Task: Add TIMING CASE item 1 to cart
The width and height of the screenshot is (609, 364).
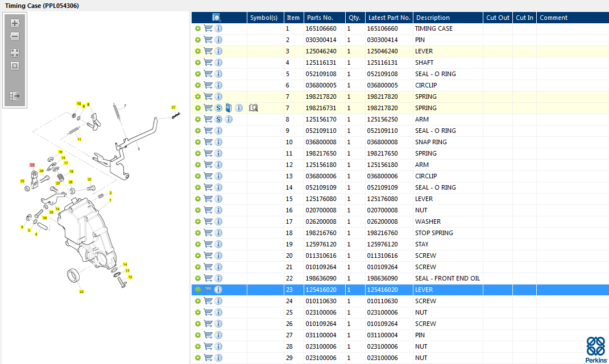Action: (208, 28)
